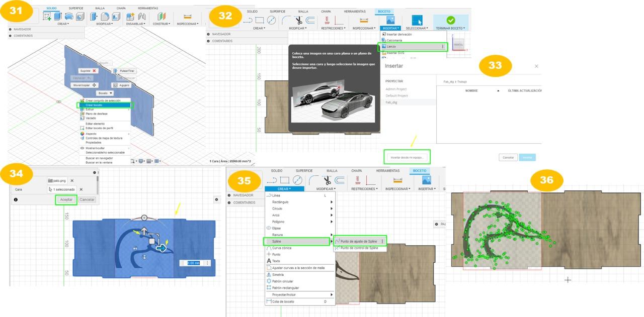Select the Fillet icon in panel 31 Modificar group
644x317 pixels.
pos(104,16)
